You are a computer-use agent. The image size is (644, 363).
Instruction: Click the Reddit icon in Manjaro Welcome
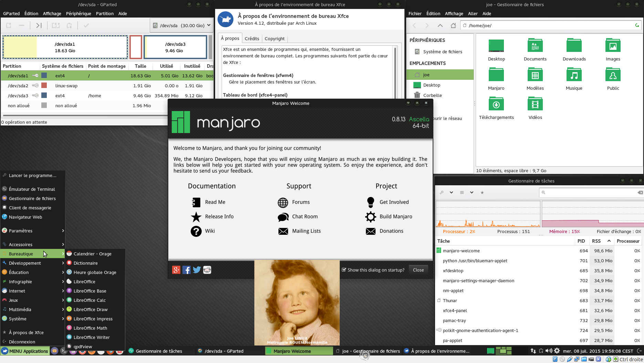pos(207,270)
